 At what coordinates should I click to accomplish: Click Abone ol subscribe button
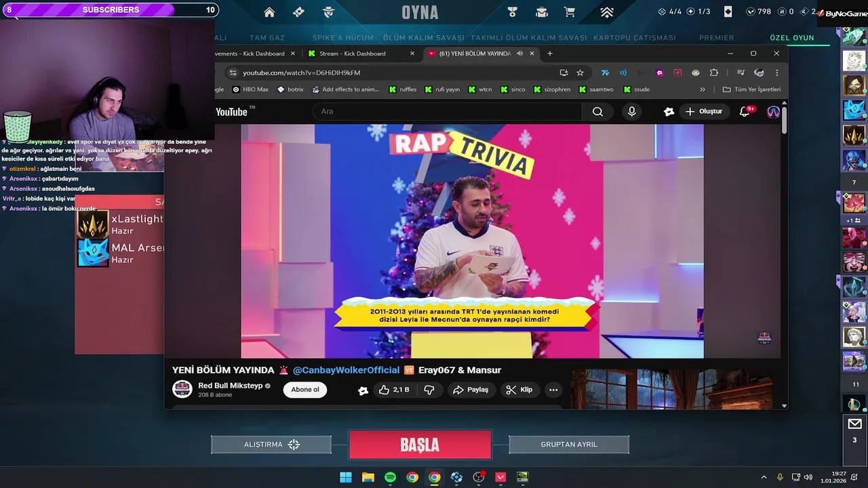pos(305,390)
